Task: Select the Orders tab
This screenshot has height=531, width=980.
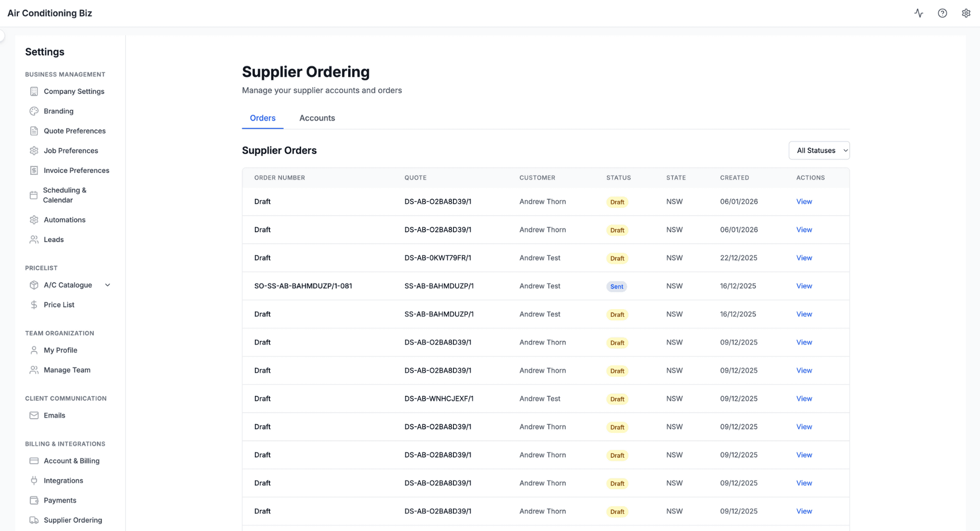Action: (263, 118)
